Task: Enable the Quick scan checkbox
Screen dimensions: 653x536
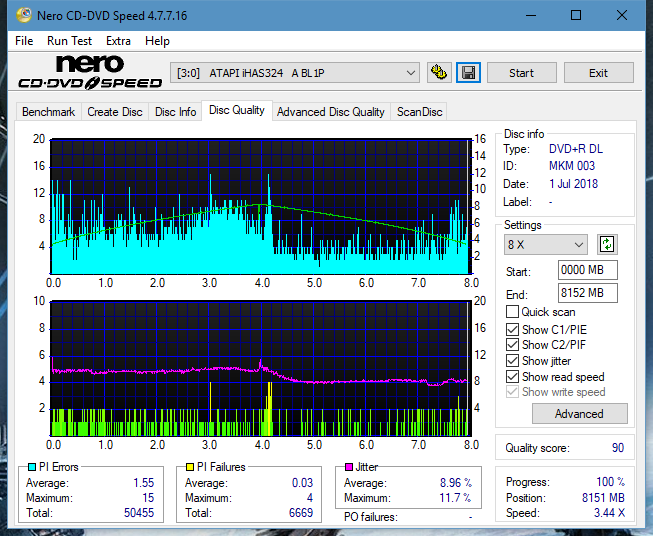Action: point(513,312)
